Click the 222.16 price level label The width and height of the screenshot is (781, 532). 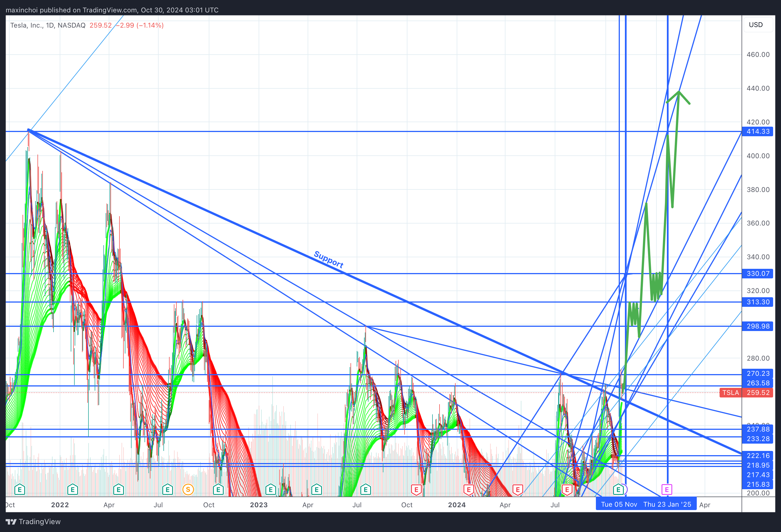(758, 456)
